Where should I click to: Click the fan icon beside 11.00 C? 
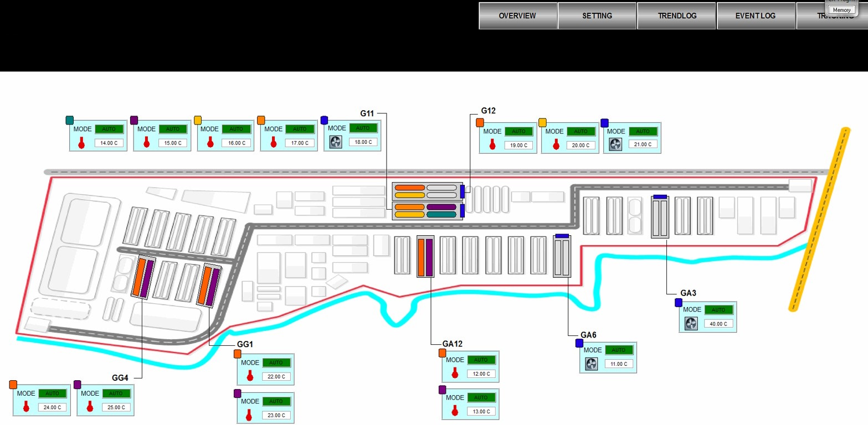[x=592, y=364]
